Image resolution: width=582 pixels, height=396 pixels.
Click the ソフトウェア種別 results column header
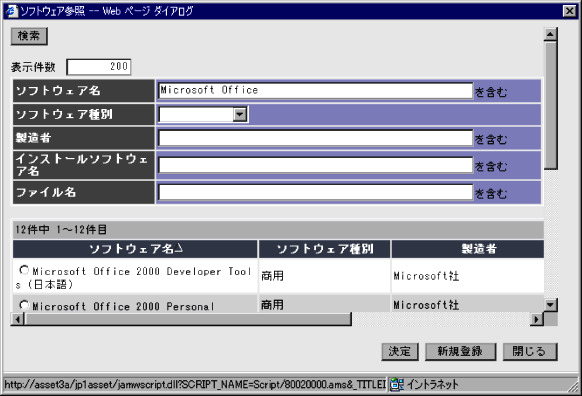(x=325, y=249)
